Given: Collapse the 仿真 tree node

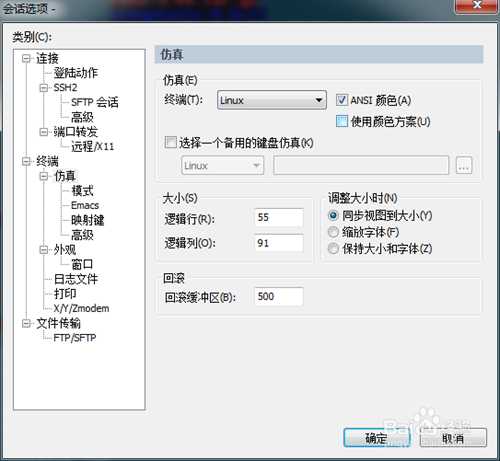Looking at the screenshot, I should point(43,176).
